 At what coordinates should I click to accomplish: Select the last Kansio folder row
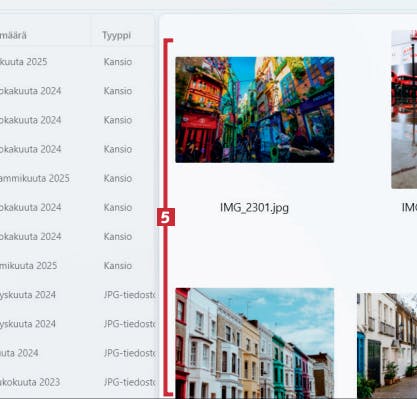pos(77,266)
